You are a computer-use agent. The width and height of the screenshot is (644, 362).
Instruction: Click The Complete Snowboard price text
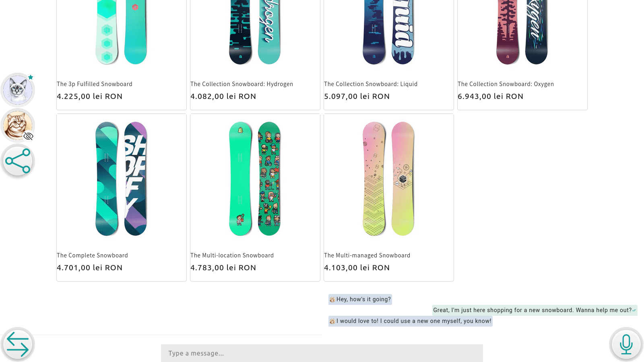pyautogui.click(x=89, y=267)
